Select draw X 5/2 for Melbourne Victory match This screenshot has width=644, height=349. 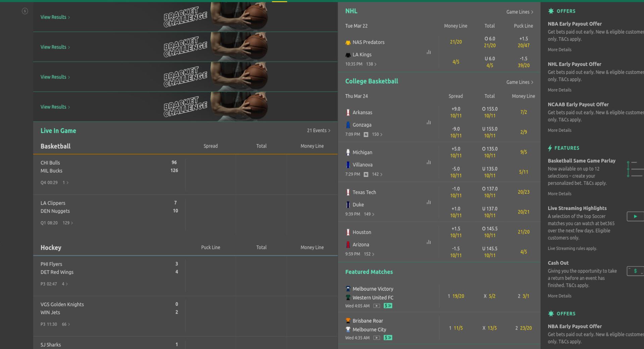(490, 296)
